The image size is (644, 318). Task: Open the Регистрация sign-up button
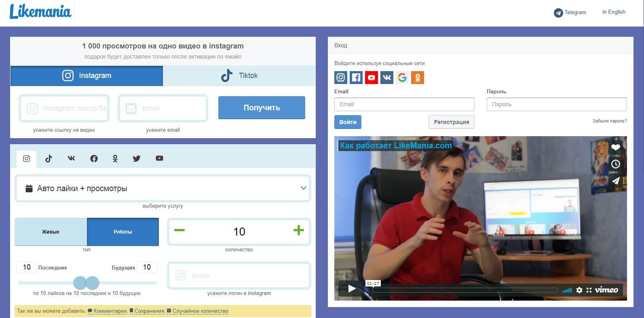pos(452,122)
